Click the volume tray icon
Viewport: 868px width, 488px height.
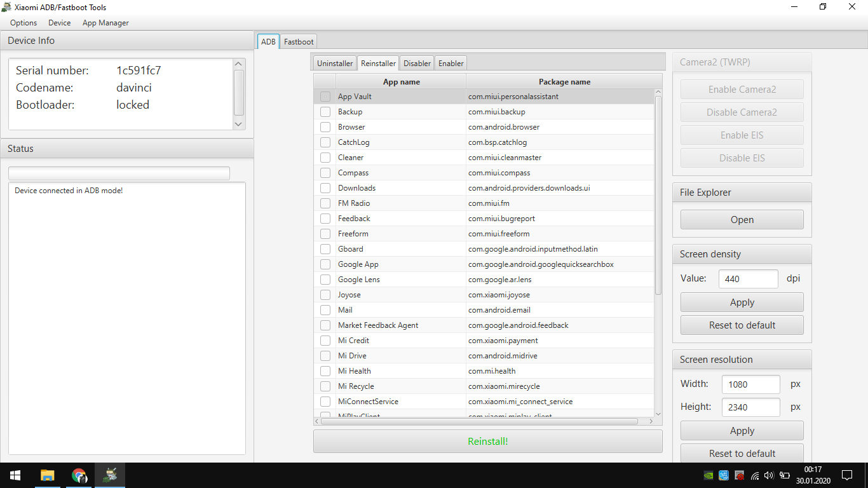tap(770, 475)
